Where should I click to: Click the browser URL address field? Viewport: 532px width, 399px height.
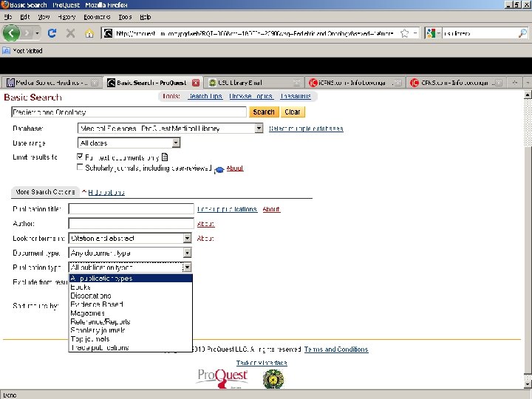[254, 33]
